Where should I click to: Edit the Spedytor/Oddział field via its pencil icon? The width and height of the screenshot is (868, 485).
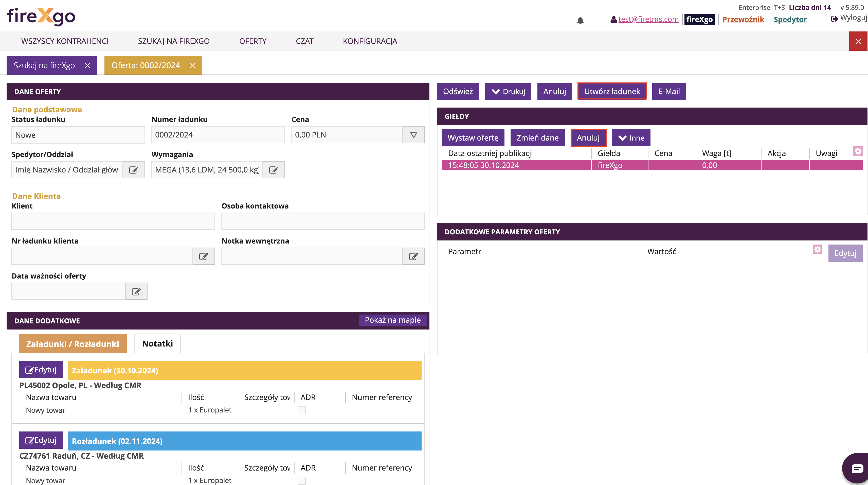pyautogui.click(x=134, y=170)
